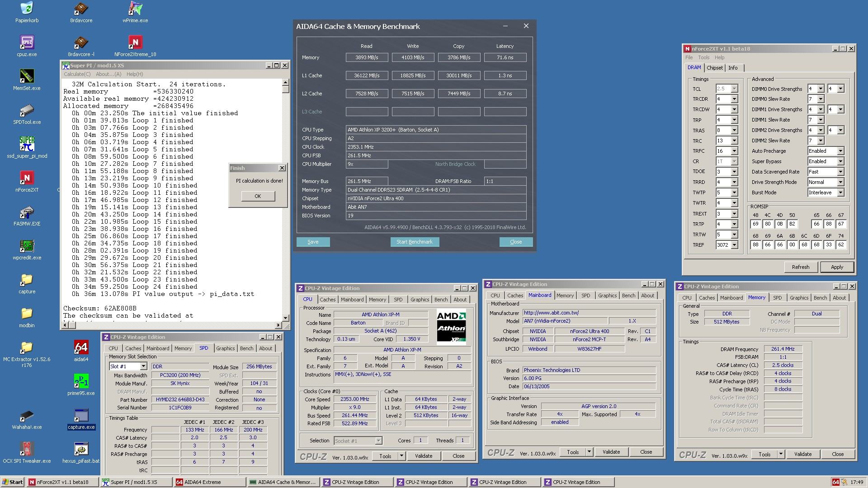Open the Calculate(C) menu in Super PI
The image size is (868, 488).
[x=77, y=74]
